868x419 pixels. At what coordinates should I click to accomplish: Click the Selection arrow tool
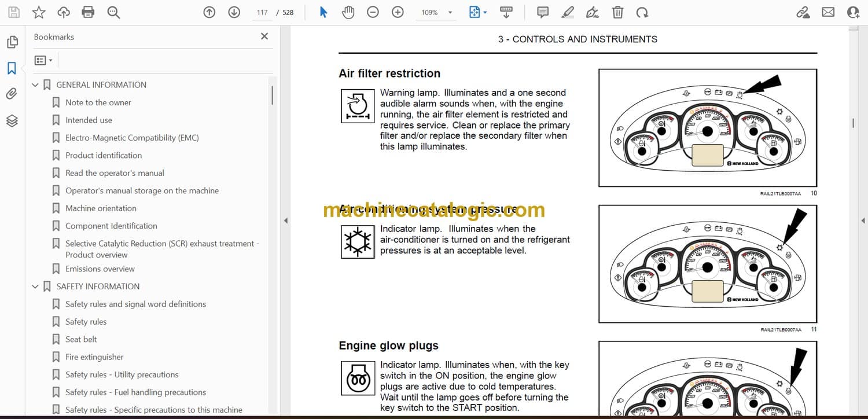323,12
